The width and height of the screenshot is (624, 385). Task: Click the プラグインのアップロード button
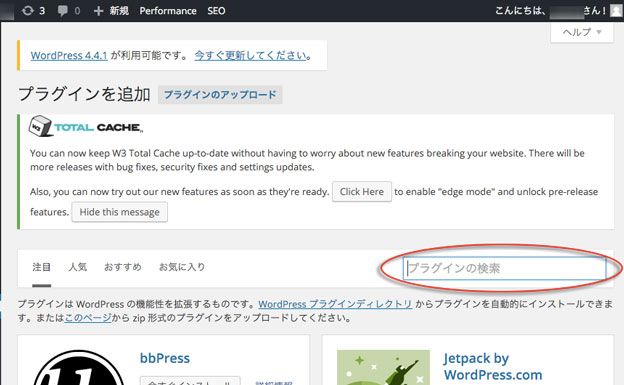click(x=220, y=95)
